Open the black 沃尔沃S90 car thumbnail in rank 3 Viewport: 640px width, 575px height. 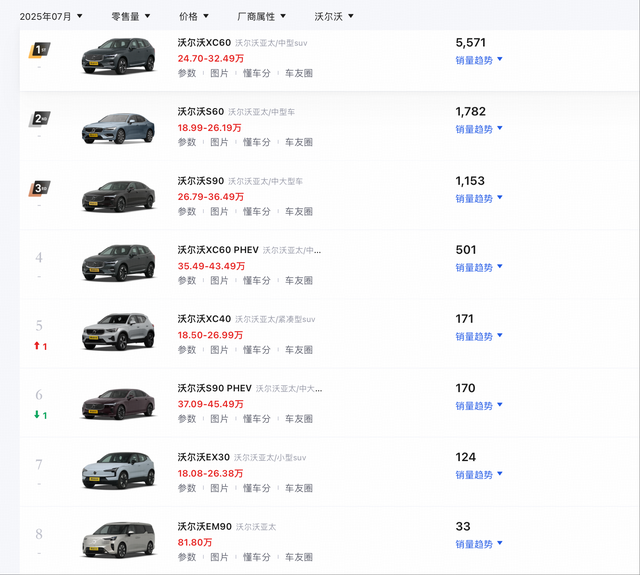pyautogui.click(x=118, y=197)
